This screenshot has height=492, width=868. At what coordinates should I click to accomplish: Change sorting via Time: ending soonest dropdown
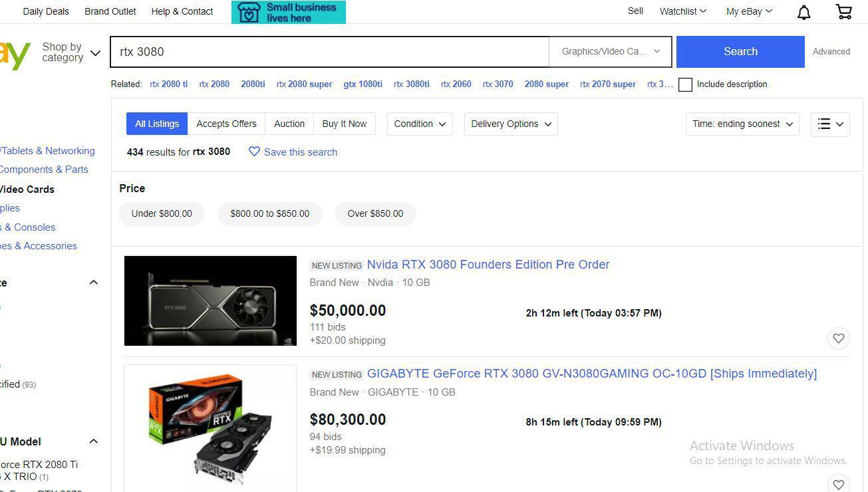(741, 124)
